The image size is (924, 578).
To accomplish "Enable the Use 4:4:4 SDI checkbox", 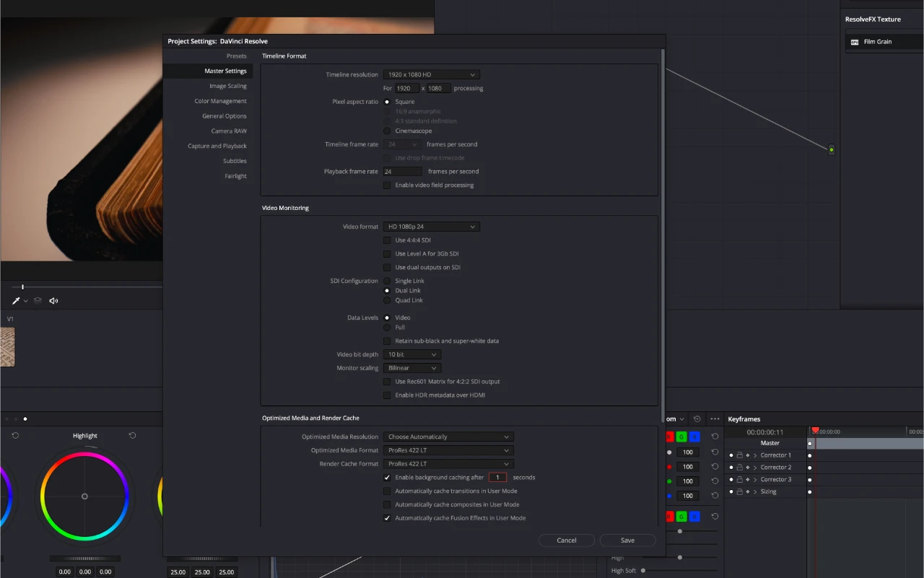I will coord(387,240).
